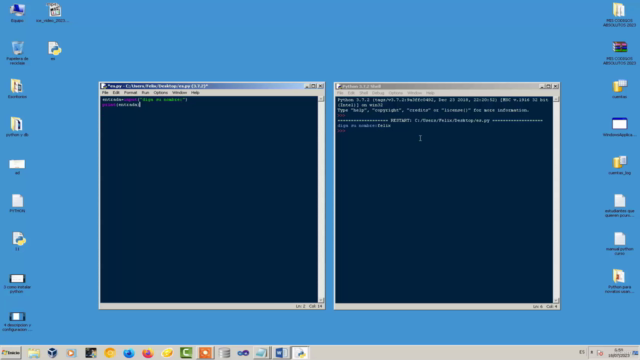Select the Papelera de reciclaje icon
Image resolution: width=640 pixels, height=360 pixels.
tap(17, 53)
